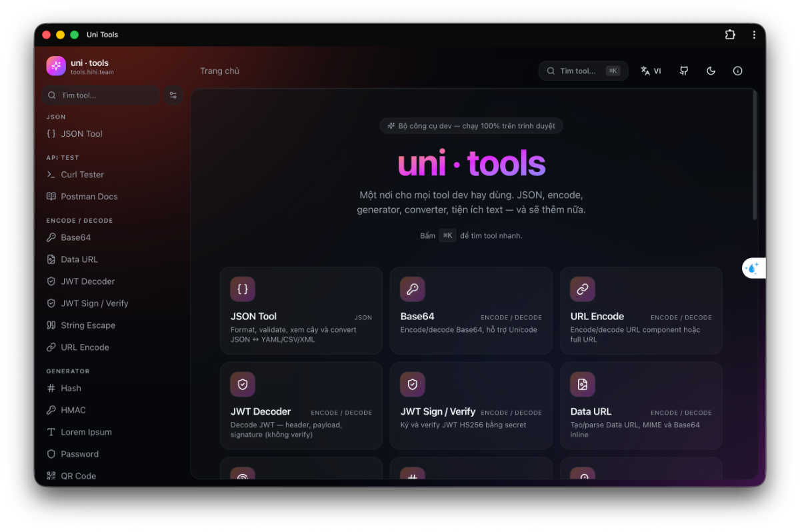Click the Data URL file icon in sidebar
Viewport: 800px width, 532px height.
(51, 259)
